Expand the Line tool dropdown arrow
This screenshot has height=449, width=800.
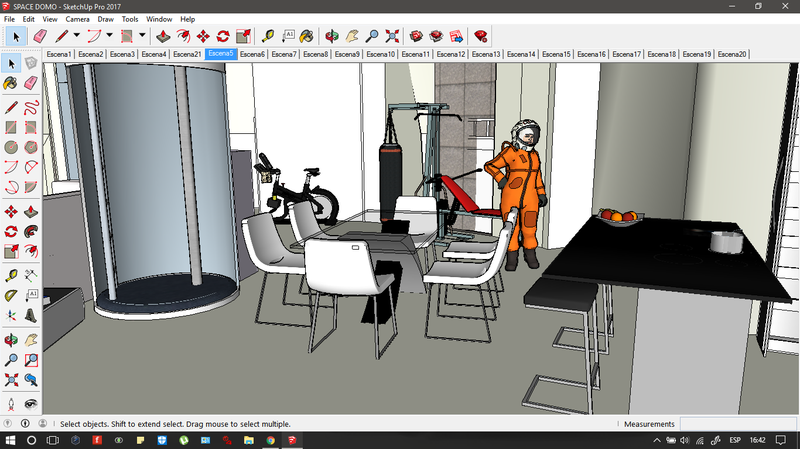(77, 36)
